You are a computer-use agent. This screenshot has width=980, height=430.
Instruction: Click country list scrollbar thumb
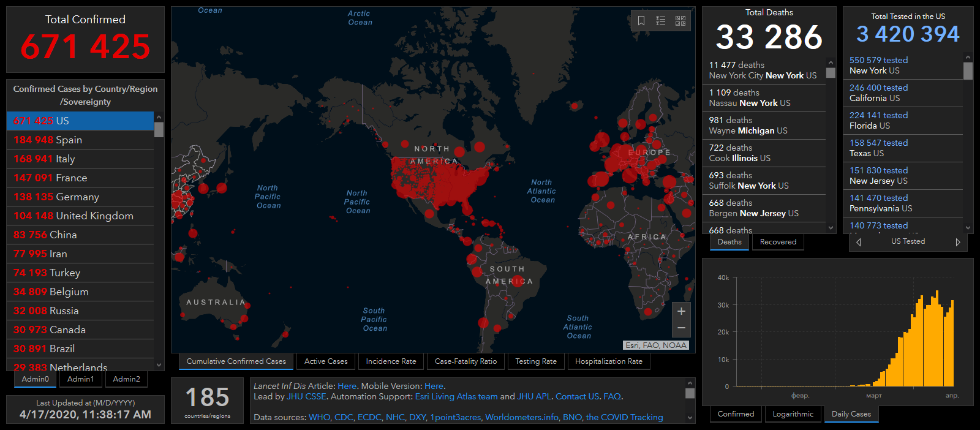pyautogui.click(x=159, y=129)
